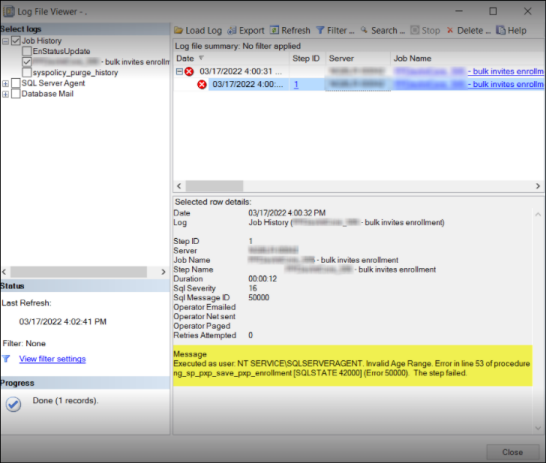Click the Step ID 1 link

click(x=296, y=84)
